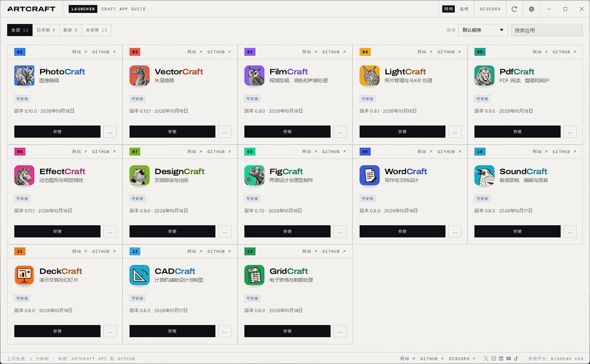
Task: Open the X (Twitter) icon in the footer
Action: click(x=486, y=358)
